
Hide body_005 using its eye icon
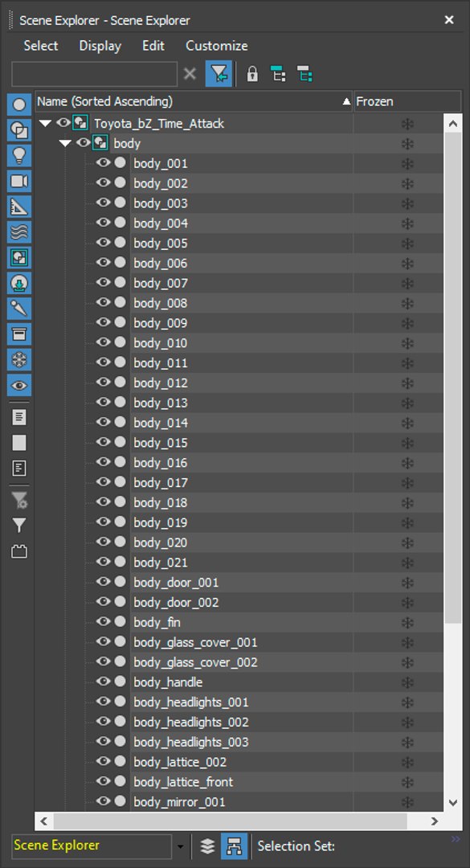pyautogui.click(x=103, y=243)
